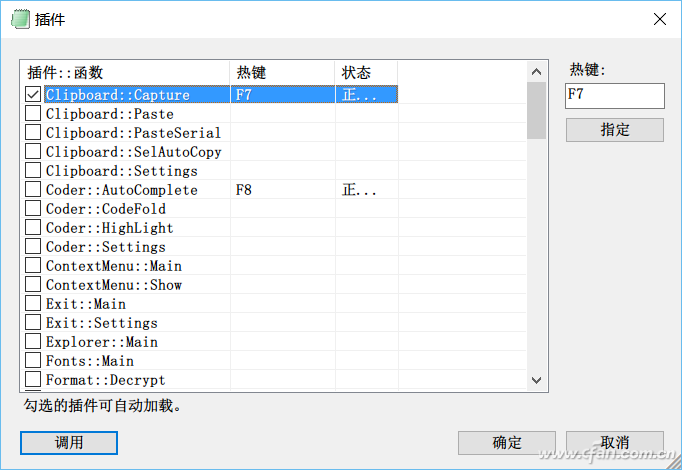This screenshot has height=470, width=682.
Task: Click the scrollbar up arrow
Action: click(536, 72)
